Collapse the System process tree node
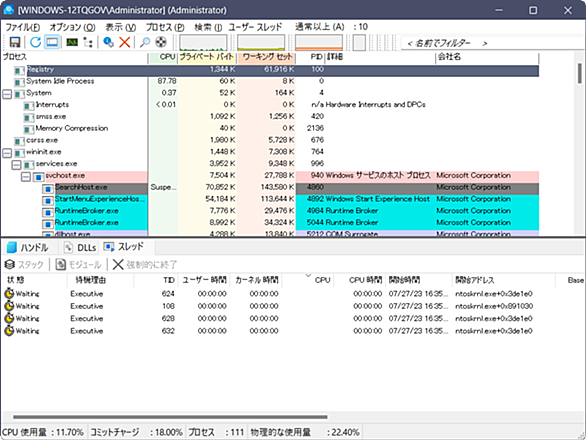Screen dimensions: 586x440 (7, 93)
